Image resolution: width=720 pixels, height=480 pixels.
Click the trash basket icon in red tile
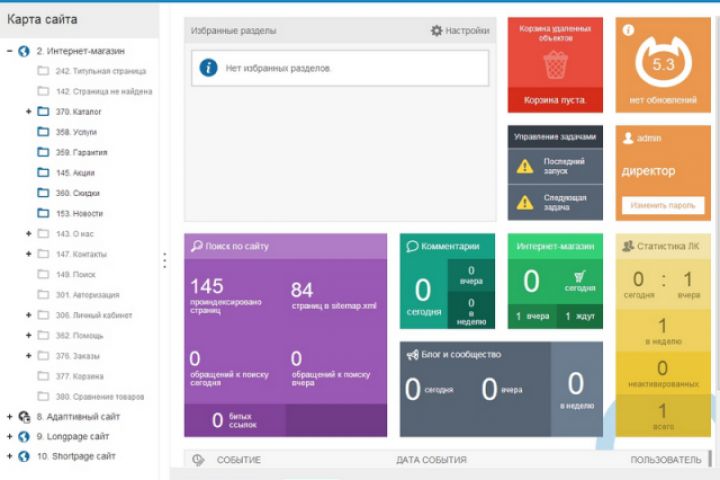(556, 65)
